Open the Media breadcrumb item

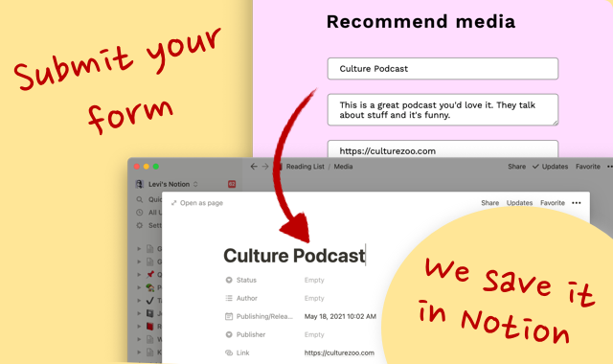(343, 167)
